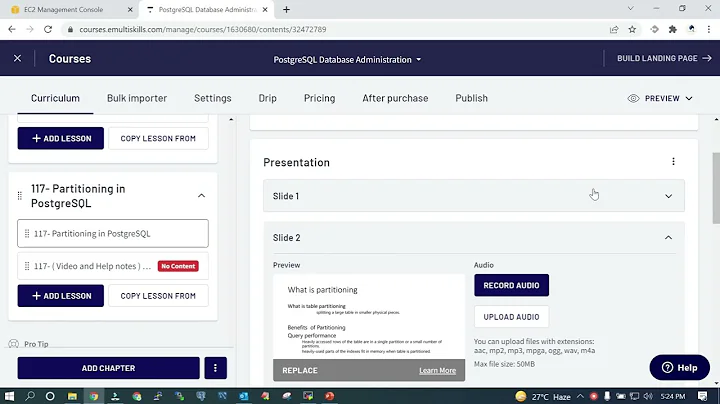This screenshot has width=720, height=404.
Task: Open the Publish tab
Action: [472, 98]
